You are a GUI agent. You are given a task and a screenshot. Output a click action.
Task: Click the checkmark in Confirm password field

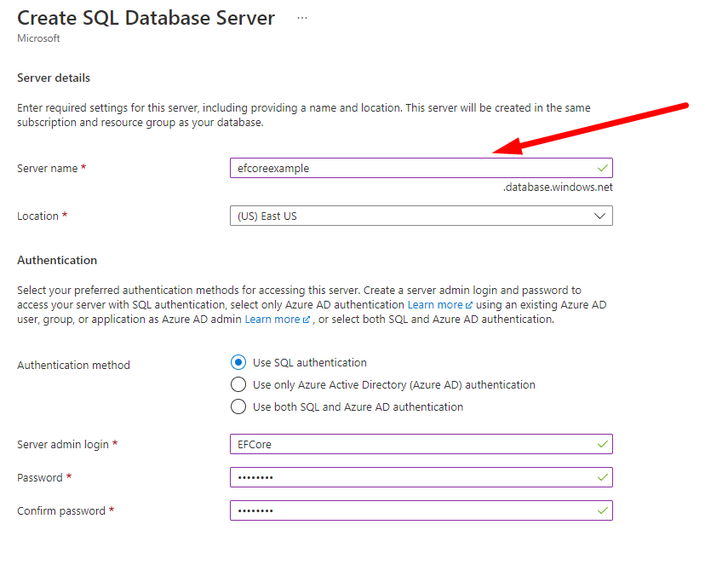603,510
